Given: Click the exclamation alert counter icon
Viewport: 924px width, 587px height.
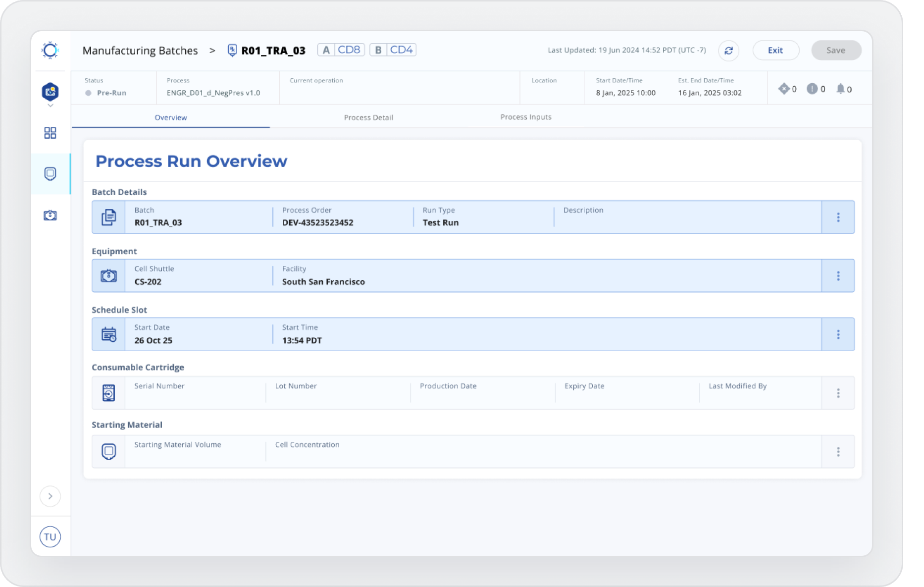Looking at the screenshot, I should pyautogui.click(x=812, y=89).
